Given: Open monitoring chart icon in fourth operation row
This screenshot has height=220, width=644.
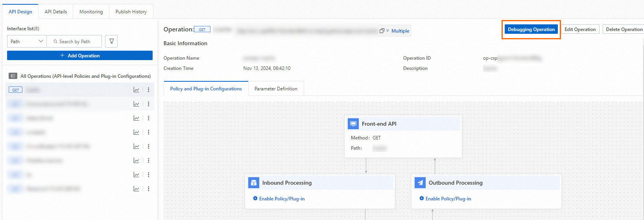Looking at the screenshot, I should click(x=136, y=132).
